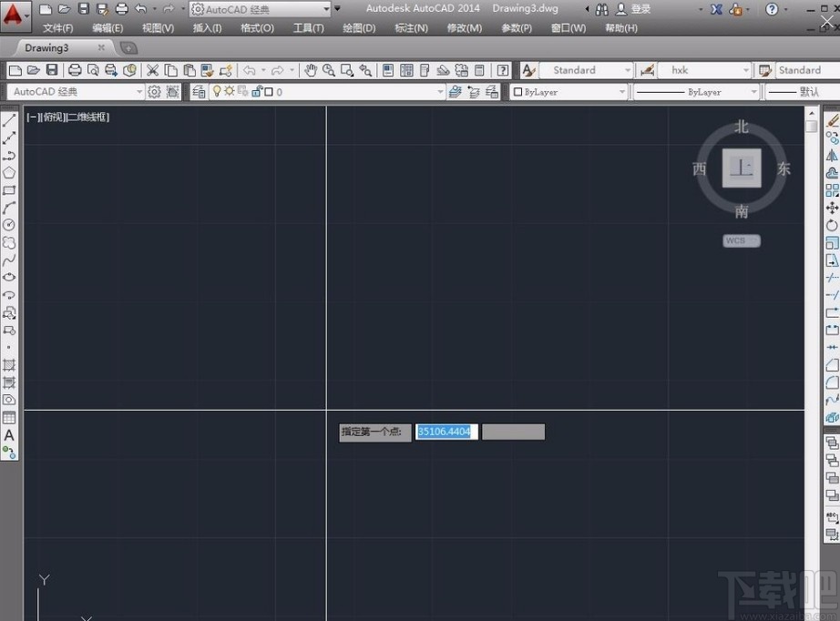The width and height of the screenshot is (840, 621).
Task: Click the 35106.4404 coordinate input field
Action: [446, 432]
